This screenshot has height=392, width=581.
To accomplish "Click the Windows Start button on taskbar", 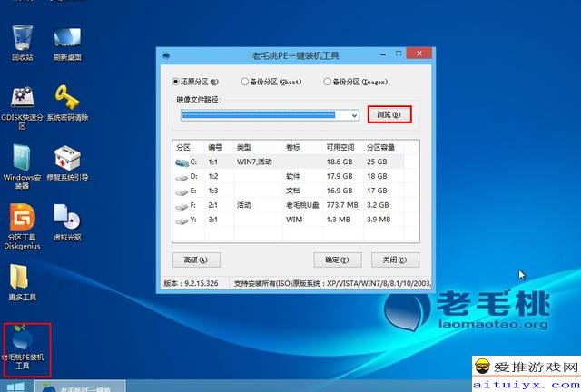I will [x=15, y=387].
